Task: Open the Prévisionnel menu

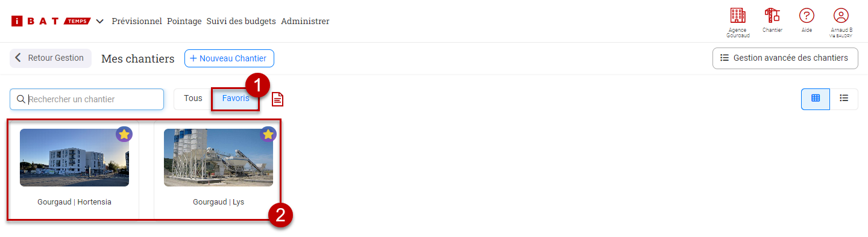Action: (x=137, y=21)
